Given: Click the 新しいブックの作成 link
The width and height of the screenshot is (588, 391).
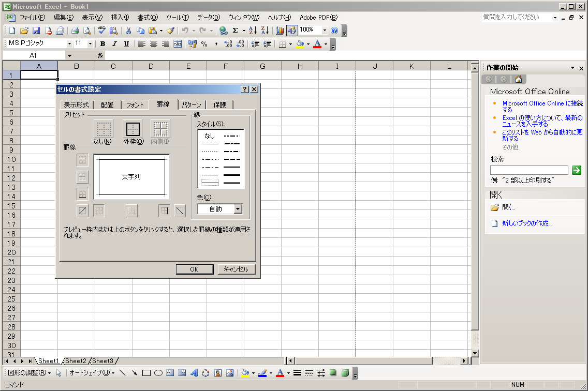Looking at the screenshot, I should (526, 223).
